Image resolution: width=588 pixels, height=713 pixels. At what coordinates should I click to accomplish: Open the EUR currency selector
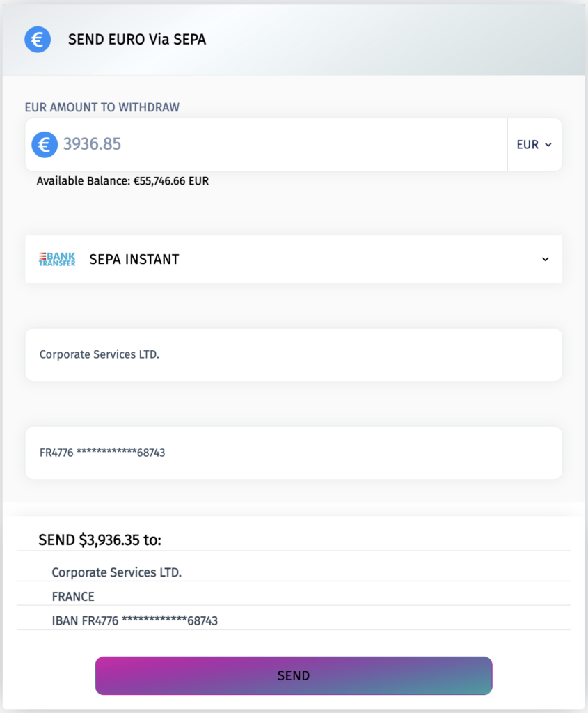pos(534,145)
